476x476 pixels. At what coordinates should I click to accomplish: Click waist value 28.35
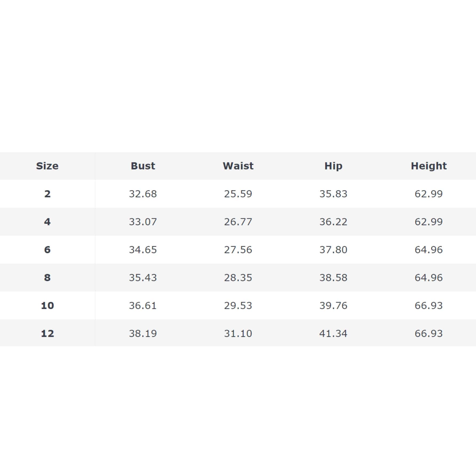pos(238,278)
